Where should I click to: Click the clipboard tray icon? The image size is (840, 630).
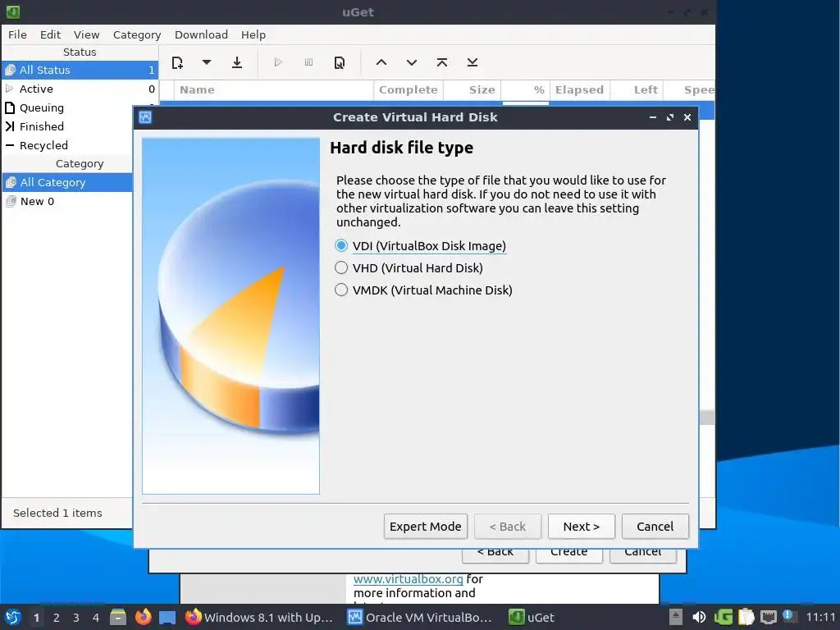pos(746,618)
